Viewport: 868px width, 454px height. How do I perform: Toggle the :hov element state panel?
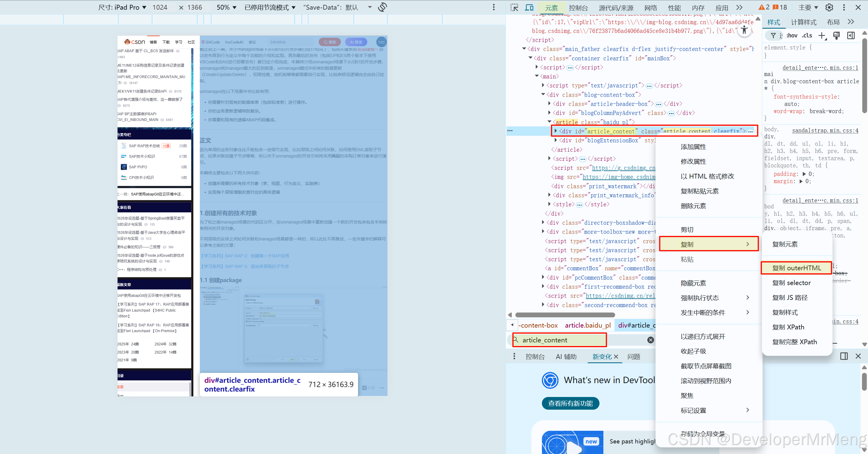point(792,35)
